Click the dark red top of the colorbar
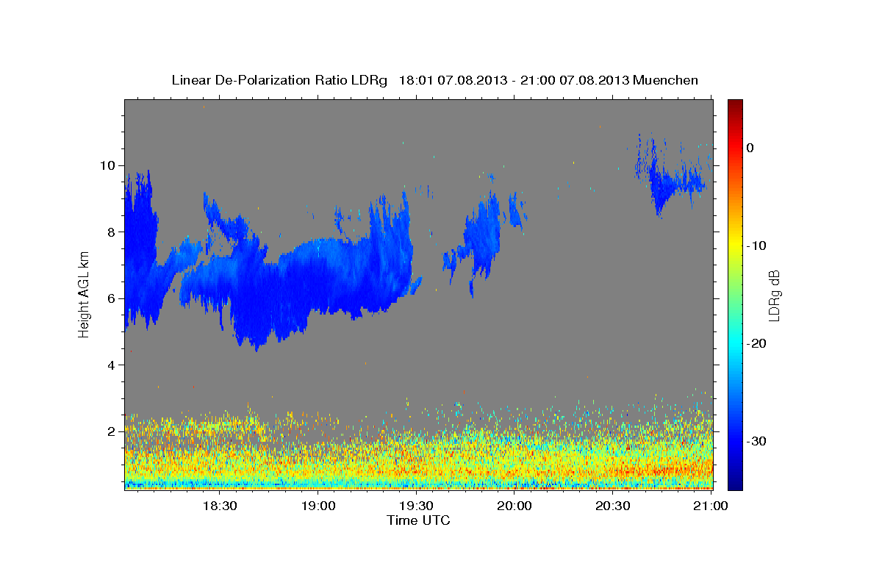The width and height of the screenshot is (882, 588). (735, 104)
